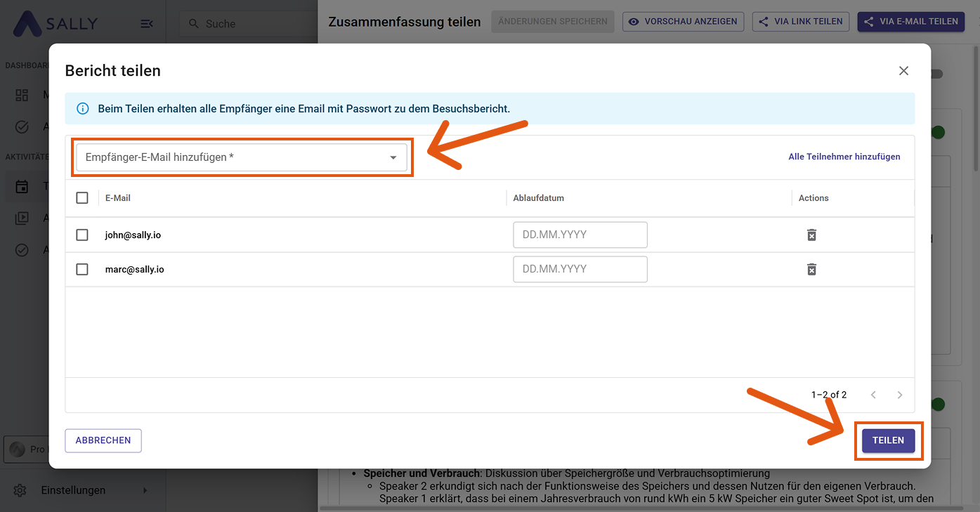Screen dimensions: 980x512
Task: Click the Sally logo
Action: [x=55, y=24]
